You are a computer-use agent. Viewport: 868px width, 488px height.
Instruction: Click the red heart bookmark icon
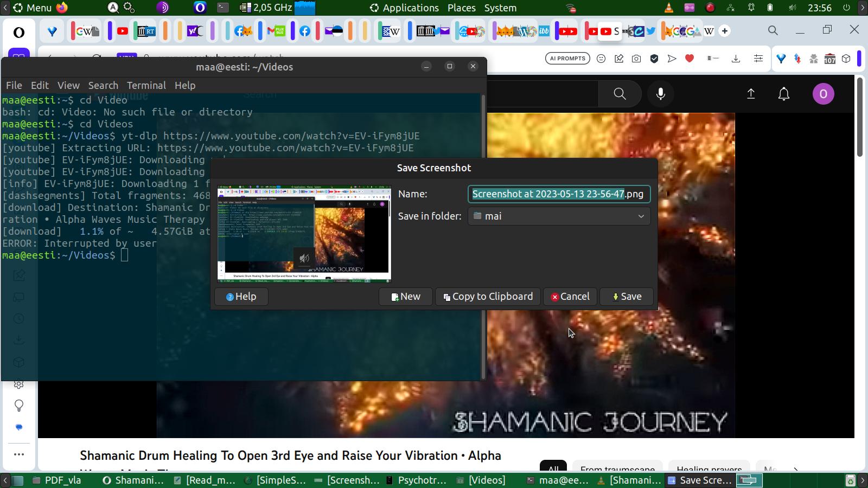(690, 58)
